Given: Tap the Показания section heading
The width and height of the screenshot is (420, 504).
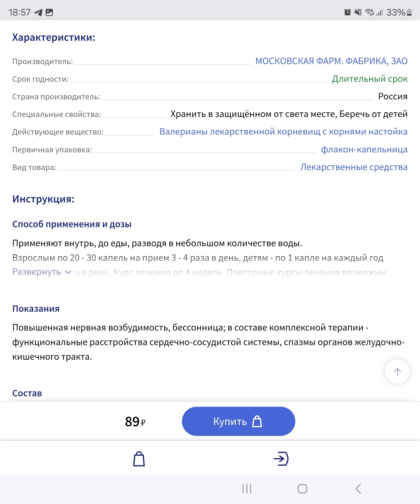Looking at the screenshot, I should click(x=36, y=309).
